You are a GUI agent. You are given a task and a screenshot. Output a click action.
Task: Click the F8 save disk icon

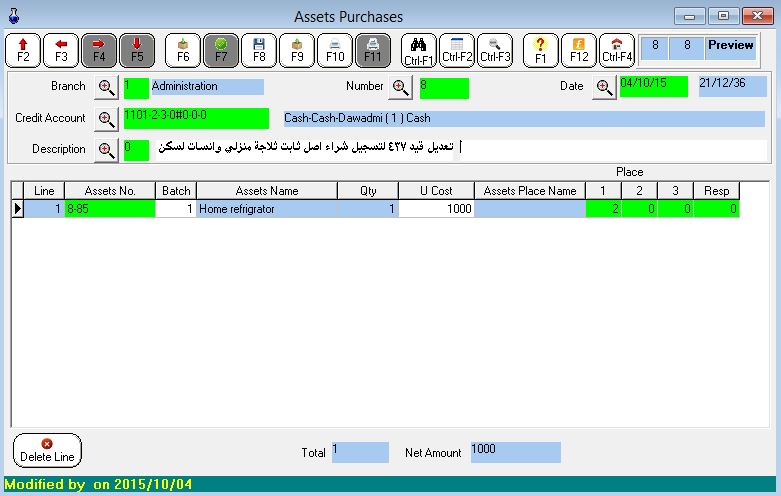(259, 50)
